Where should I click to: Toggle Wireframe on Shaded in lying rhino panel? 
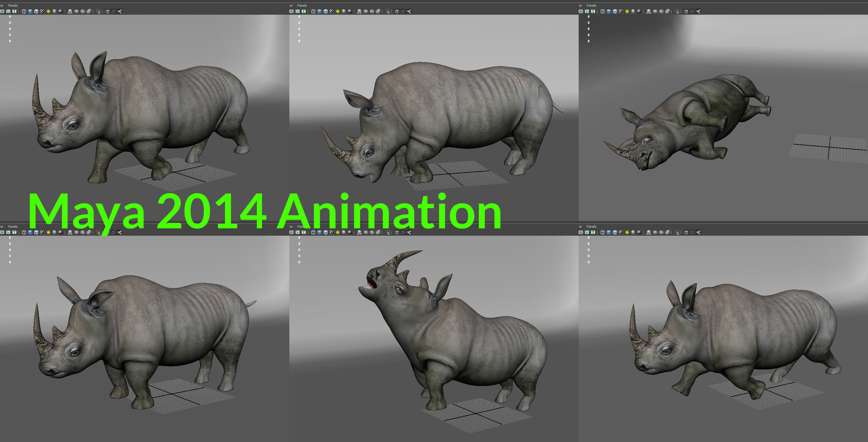click(x=615, y=11)
